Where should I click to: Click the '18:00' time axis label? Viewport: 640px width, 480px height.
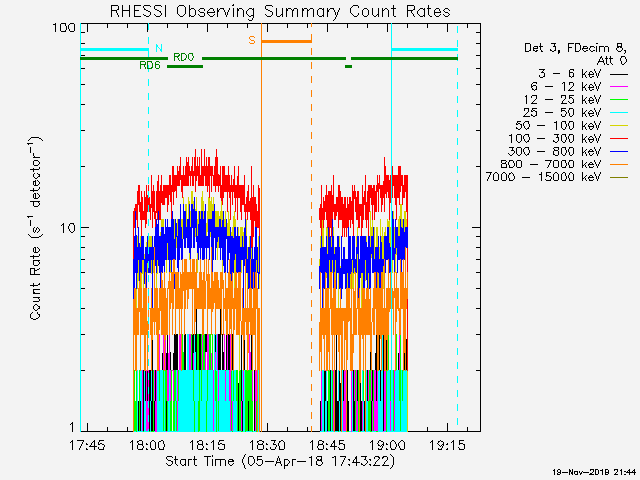point(147,445)
